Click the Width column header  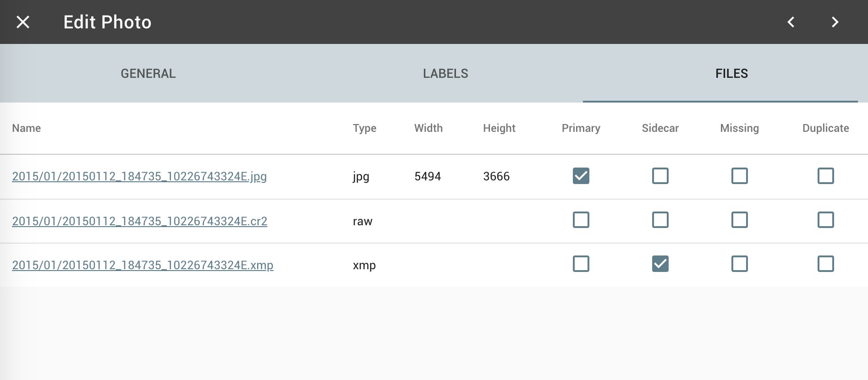[x=428, y=128]
